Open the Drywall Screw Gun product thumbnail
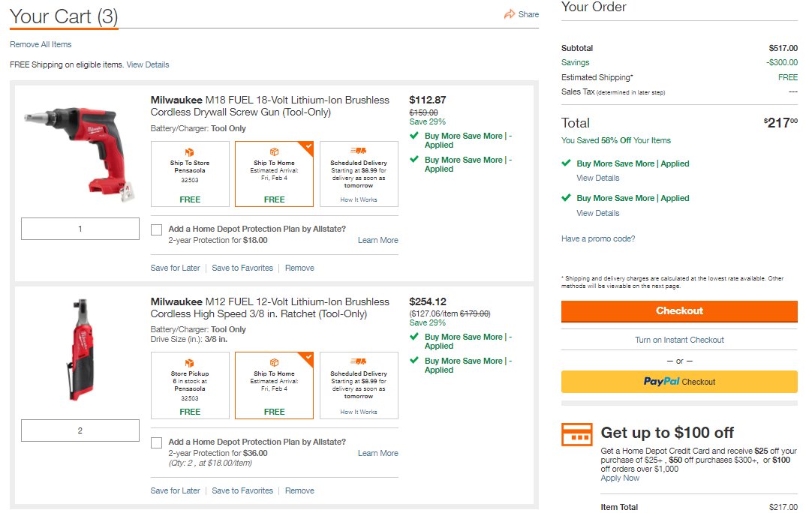The width and height of the screenshot is (812, 513). pyautogui.click(x=80, y=154)
